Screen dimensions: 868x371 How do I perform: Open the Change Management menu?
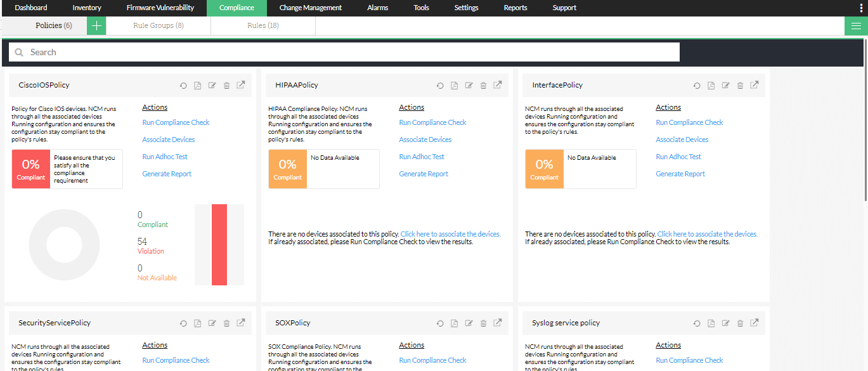click(310, 7)
